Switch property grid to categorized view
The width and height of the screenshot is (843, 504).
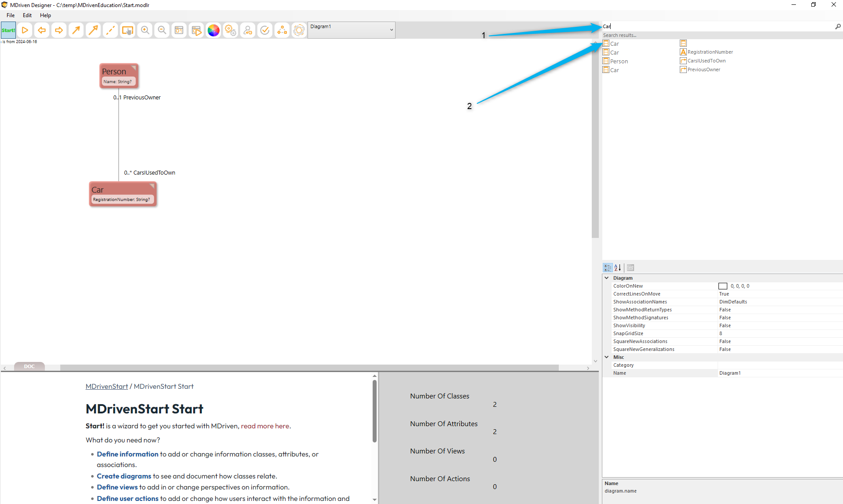tap(608, 267)
